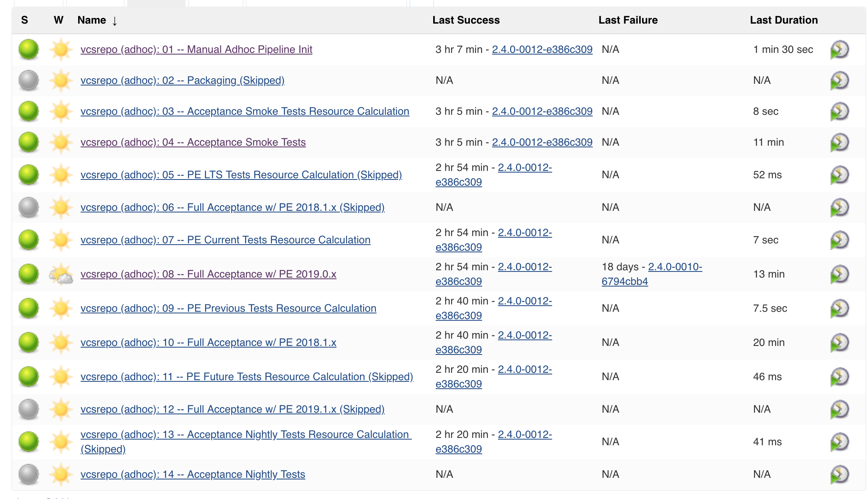
Task: Sort by the W weather column header
Action: click(x=58, y=20)
